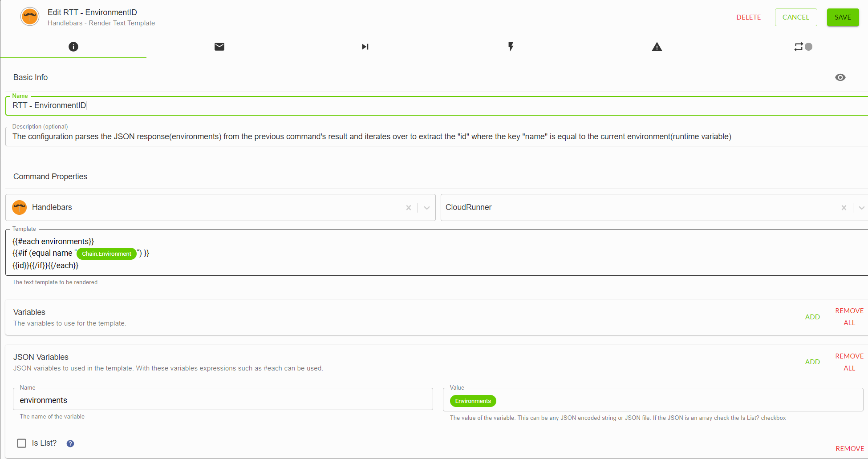This screenshot has height=459, width=868.
Task: Open the Is List? help question icon
Action: coord(70,443)
